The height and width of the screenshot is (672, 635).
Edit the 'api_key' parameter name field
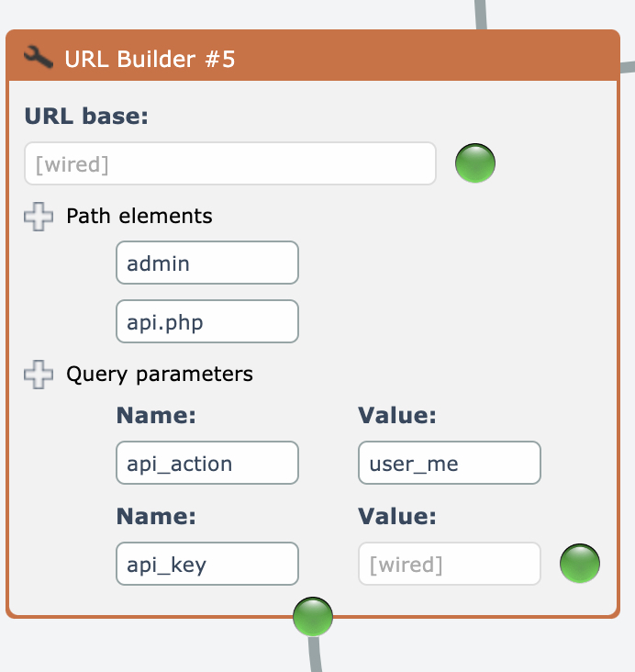click(207, 565)
